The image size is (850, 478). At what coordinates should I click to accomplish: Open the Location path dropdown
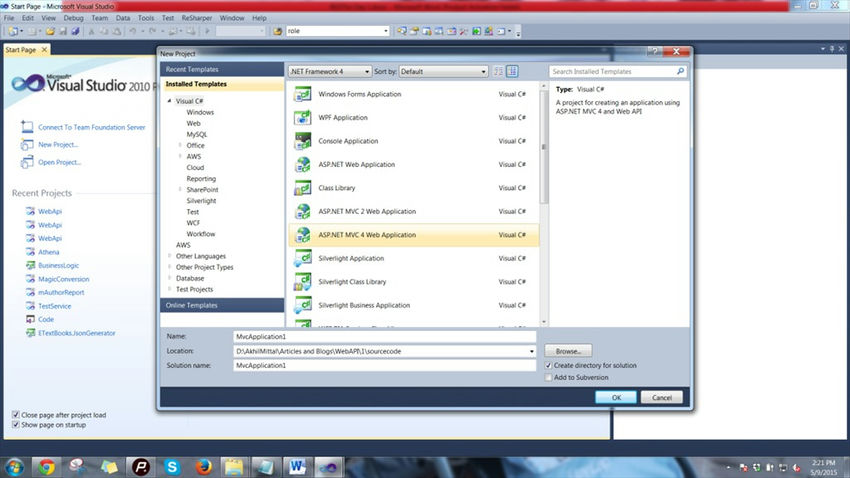531,351
